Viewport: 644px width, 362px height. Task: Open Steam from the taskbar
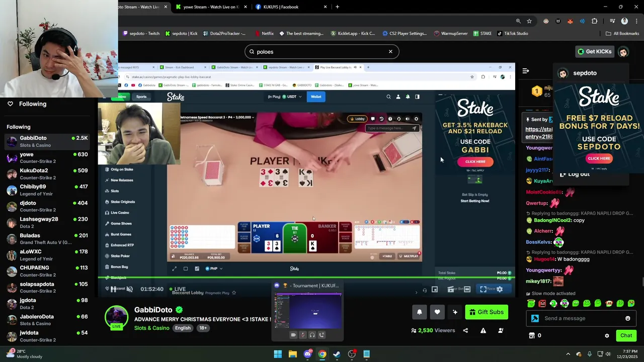click(337, 354)
